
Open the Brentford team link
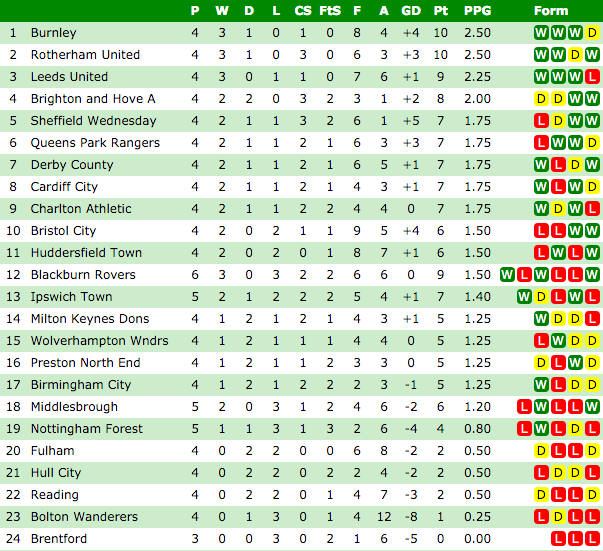[x=59, y=539]
